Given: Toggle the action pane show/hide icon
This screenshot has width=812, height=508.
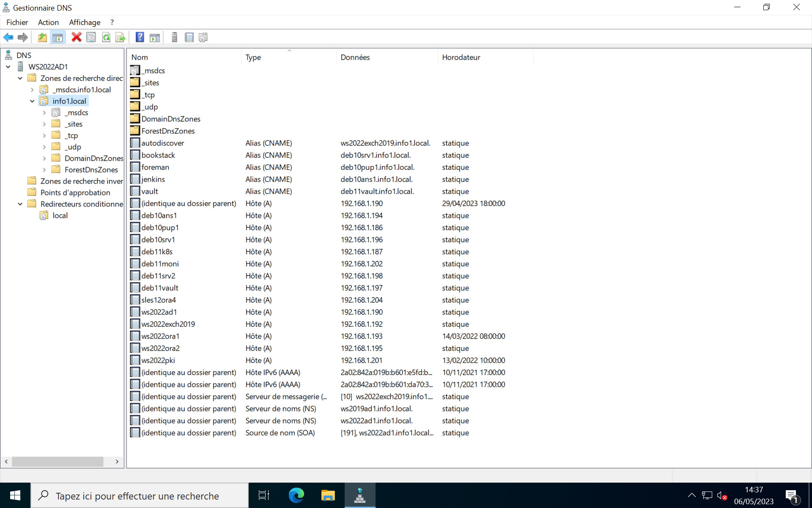Looking at the screenshot, I should 155,37.
